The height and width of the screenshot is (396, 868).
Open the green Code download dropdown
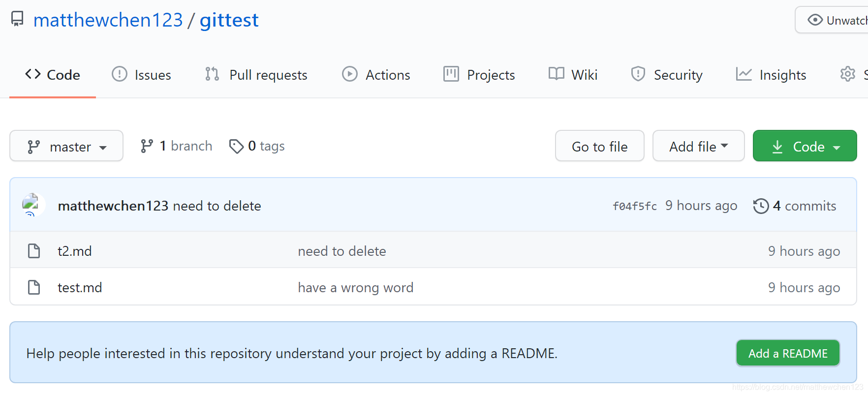coord(805,146)
